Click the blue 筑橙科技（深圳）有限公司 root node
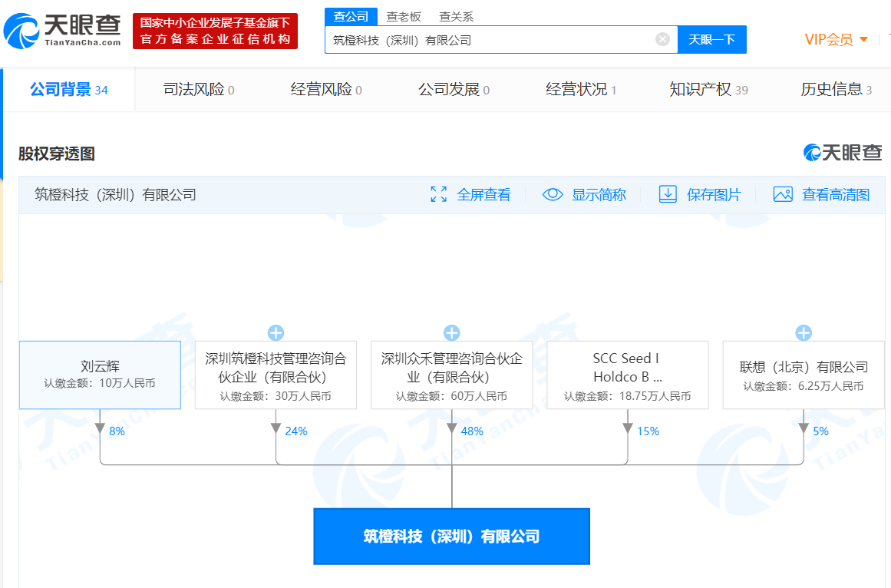This screenshot has height=588, width=891. (452, 537)
